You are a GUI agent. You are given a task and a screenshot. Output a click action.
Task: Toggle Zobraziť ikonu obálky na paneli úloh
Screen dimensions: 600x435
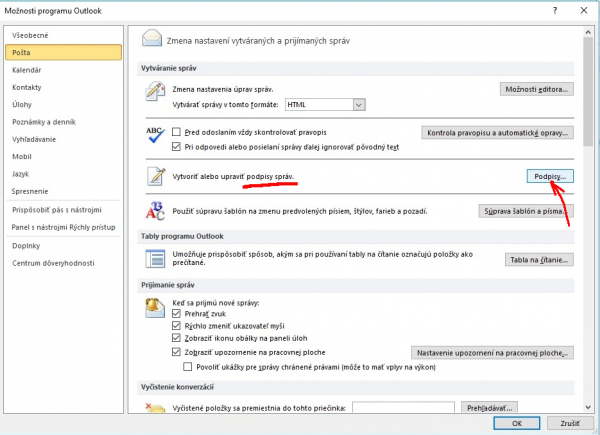coord(176,338)
